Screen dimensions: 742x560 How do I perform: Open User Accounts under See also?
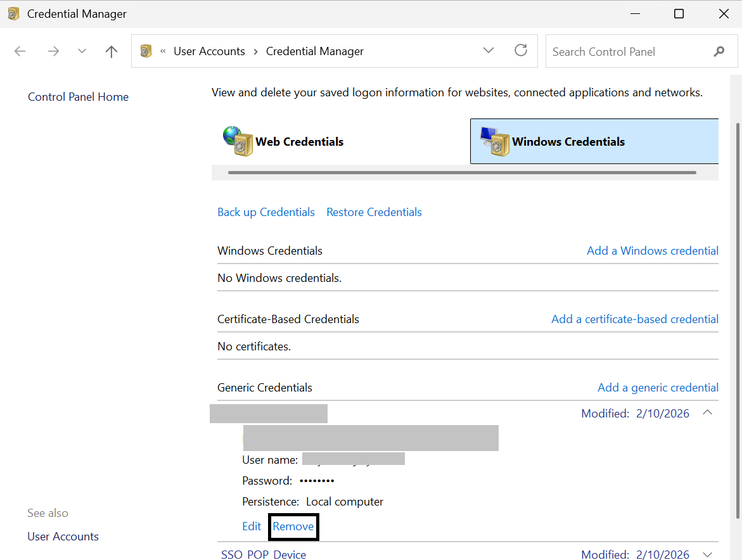click(x=63, y=537)
